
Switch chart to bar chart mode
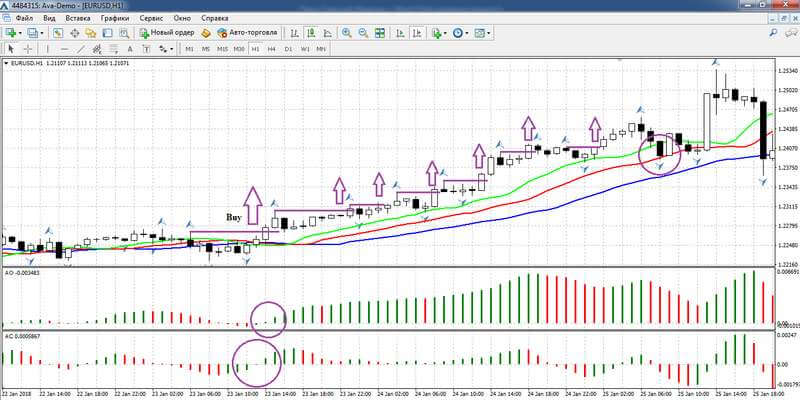click(294, 33)
